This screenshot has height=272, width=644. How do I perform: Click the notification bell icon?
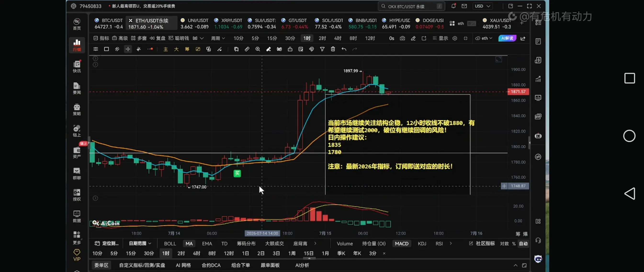(453, 6)
